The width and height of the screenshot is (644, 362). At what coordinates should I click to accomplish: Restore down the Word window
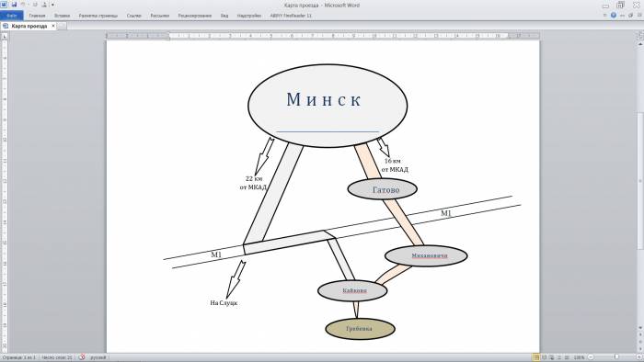pos(620,5)
